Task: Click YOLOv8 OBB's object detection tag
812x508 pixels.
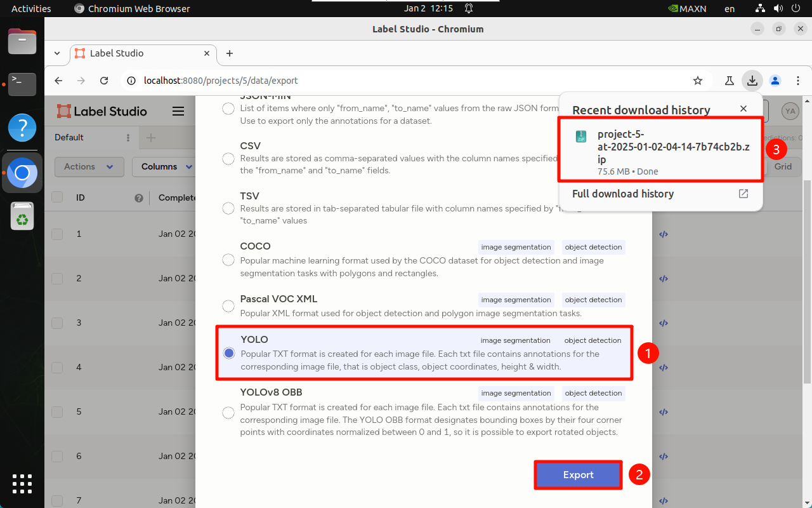Action: tap(594, 393)
